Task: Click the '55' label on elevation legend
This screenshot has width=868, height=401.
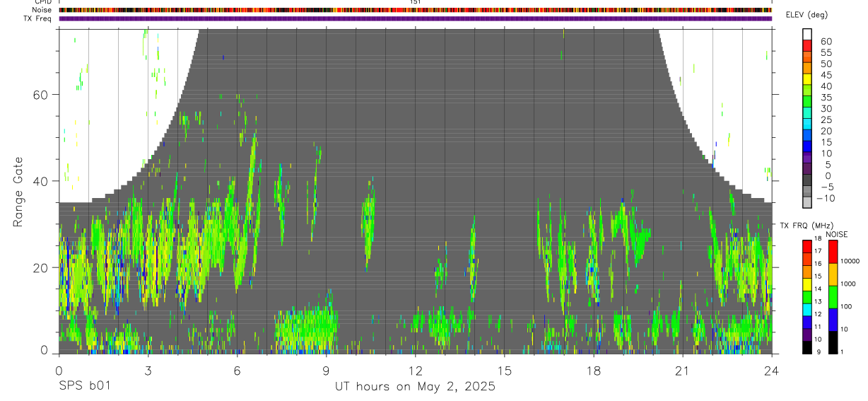Action: point(826,53)
